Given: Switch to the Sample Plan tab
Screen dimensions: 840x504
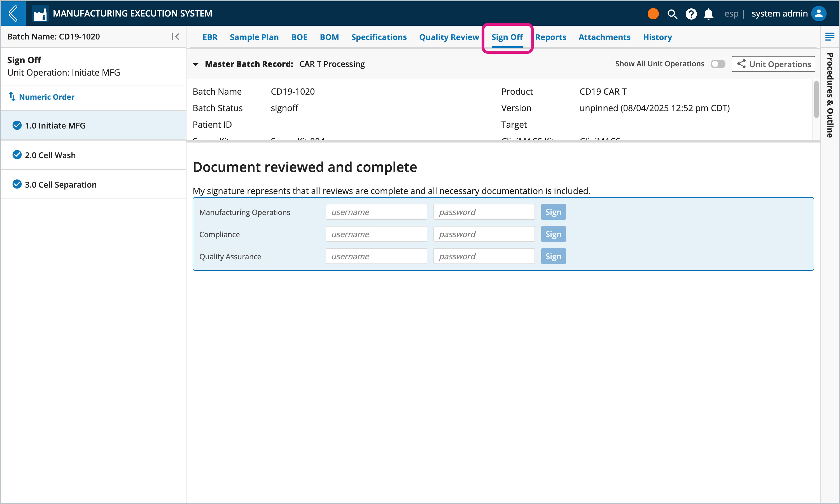Looking at the screenshot, I should [x=254, y=37].
